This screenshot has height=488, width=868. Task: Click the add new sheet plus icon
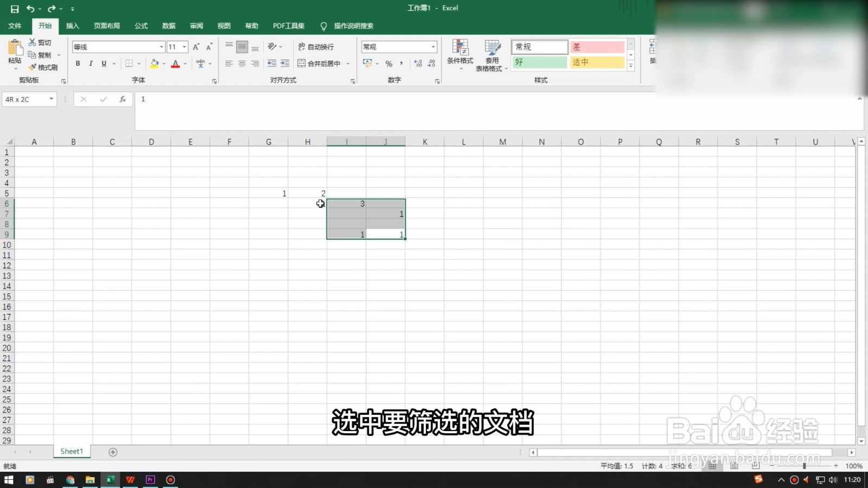pyautogui.click(x=113, y=452)
